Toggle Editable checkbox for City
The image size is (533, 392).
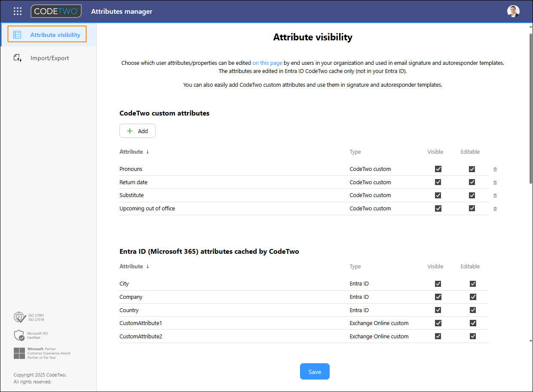473,284
